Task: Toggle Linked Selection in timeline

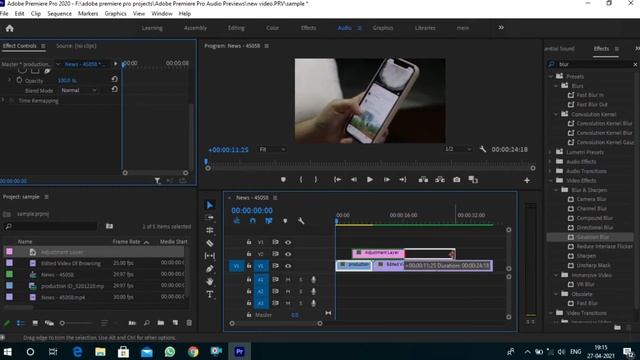Action: [269, 221]
